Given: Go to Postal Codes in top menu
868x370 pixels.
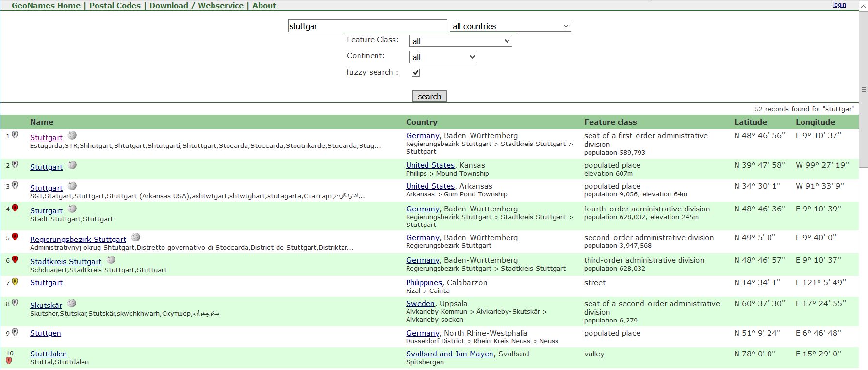Looking at the screenshot, I should pos(115,6).
